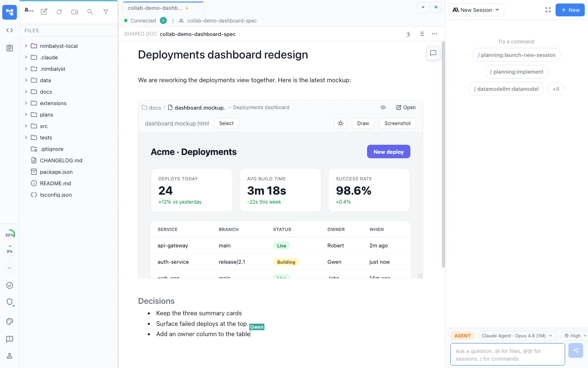
Task: Click the theme palette icon in sidebar
Action: (x=10, y=321)
